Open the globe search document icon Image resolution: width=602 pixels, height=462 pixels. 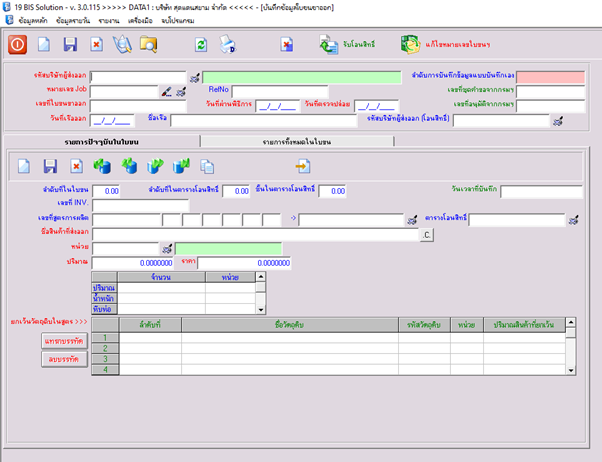(x=122, y=45)
